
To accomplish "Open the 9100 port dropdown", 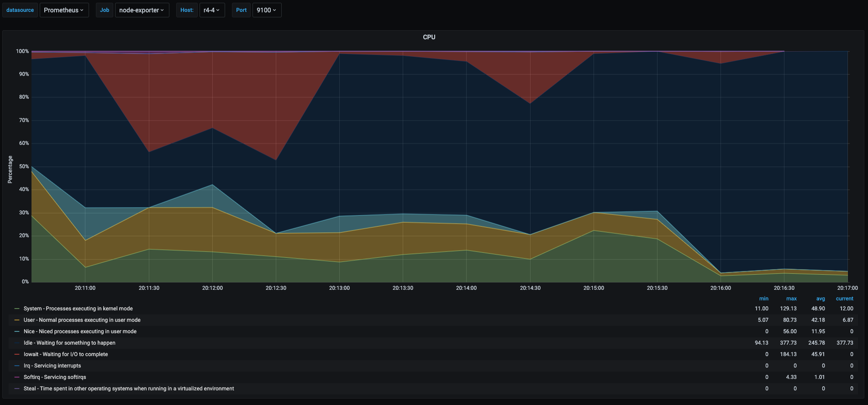I will pos(266,10).
